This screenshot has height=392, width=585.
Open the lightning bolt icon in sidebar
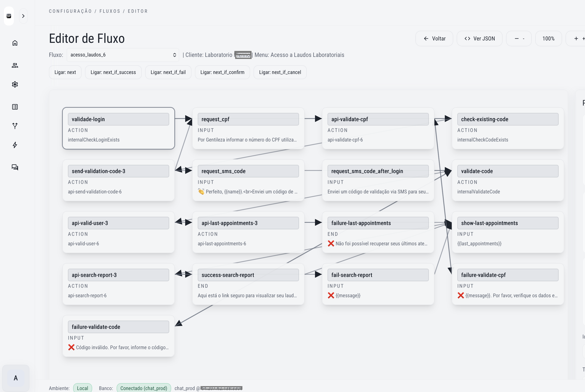(15, 145)
